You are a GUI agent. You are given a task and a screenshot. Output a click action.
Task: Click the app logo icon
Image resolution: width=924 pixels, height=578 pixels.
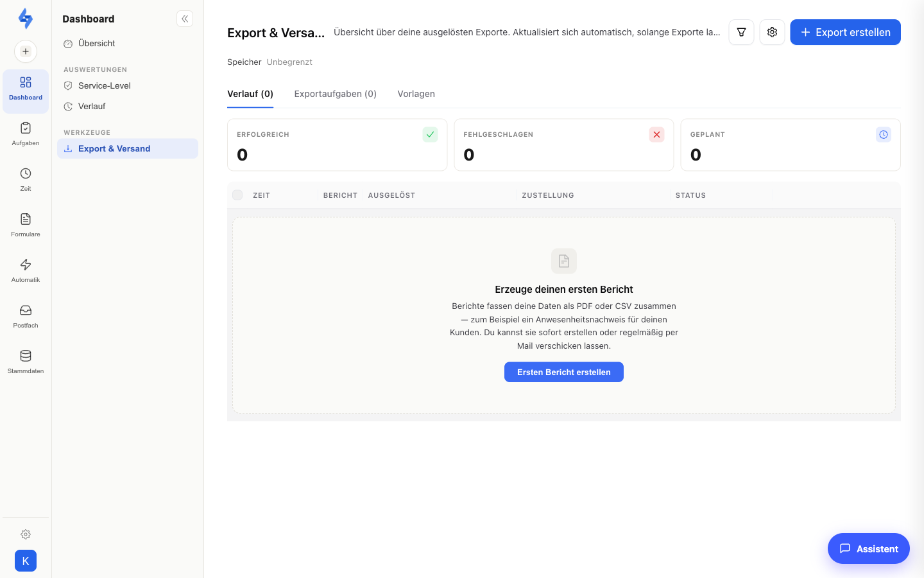[x=26, y=19]
